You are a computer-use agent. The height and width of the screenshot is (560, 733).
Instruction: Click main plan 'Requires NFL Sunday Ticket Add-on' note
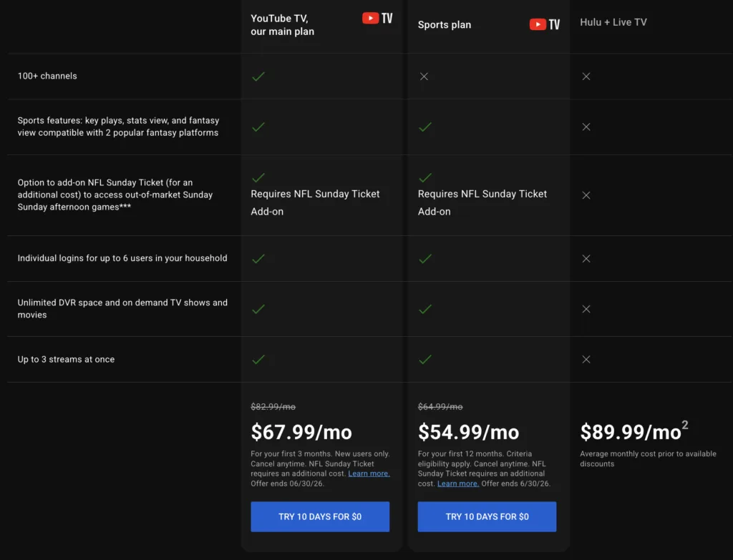click(x=315, y=202)
